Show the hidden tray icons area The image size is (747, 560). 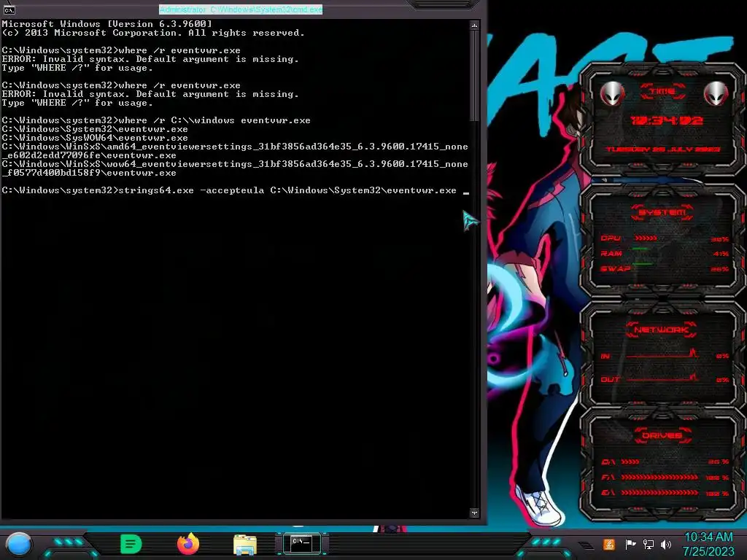(586, 545)
